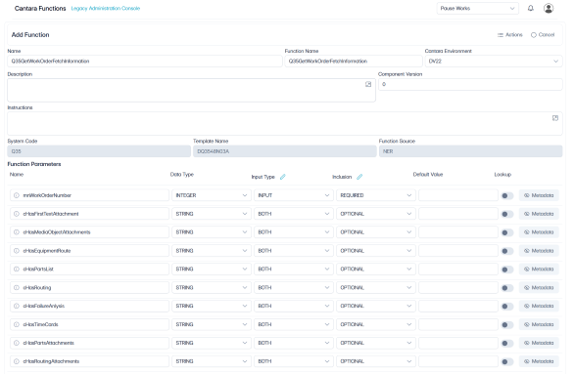Click the Function Name input field
574x374 pixels.
(x=353, y=61)
